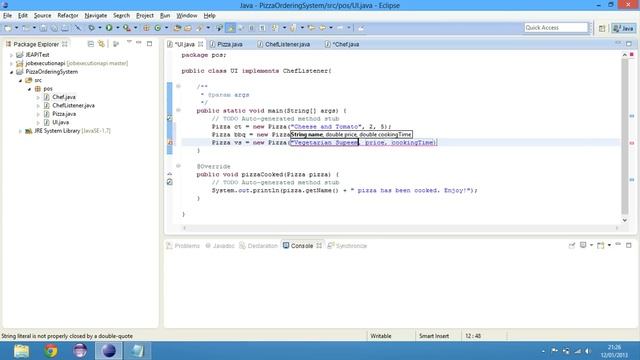Image resolution: width=640 pixels, height=360 pixels.
Task: Select UI.java in Package Explorer
Action: [60, 122]
